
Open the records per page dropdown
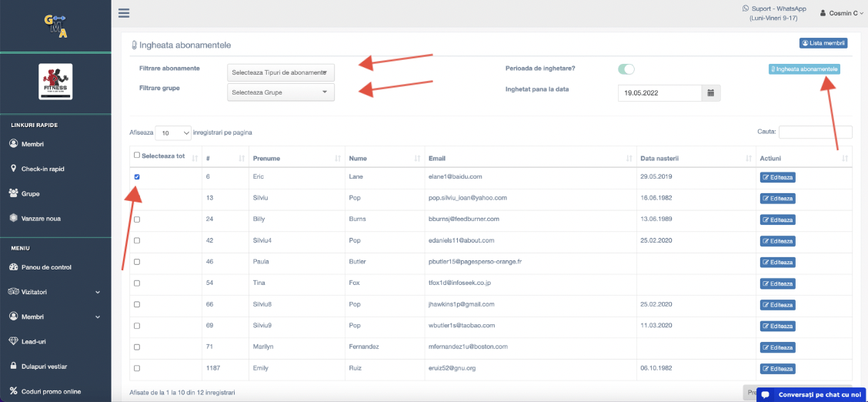click(x=173, y=133)
